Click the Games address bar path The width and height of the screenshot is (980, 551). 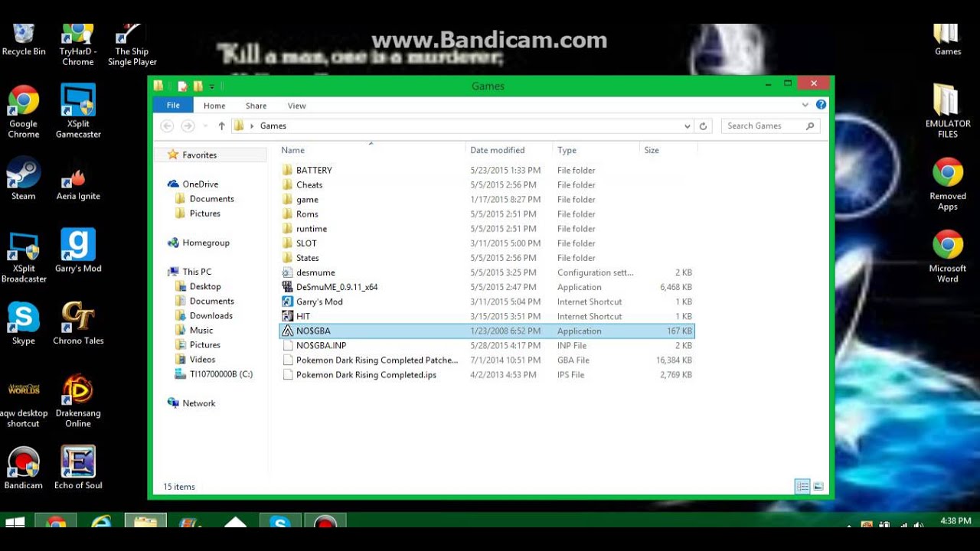coord(273,126)
